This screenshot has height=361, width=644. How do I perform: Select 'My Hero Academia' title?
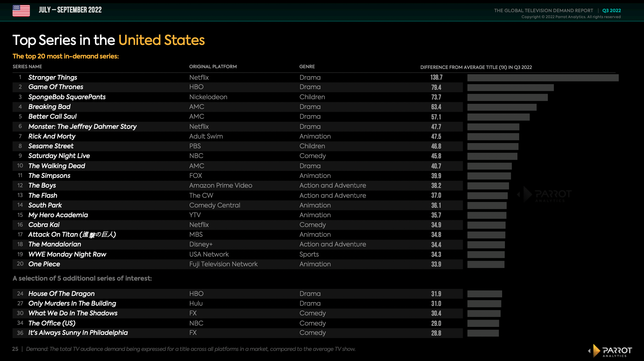58,215
